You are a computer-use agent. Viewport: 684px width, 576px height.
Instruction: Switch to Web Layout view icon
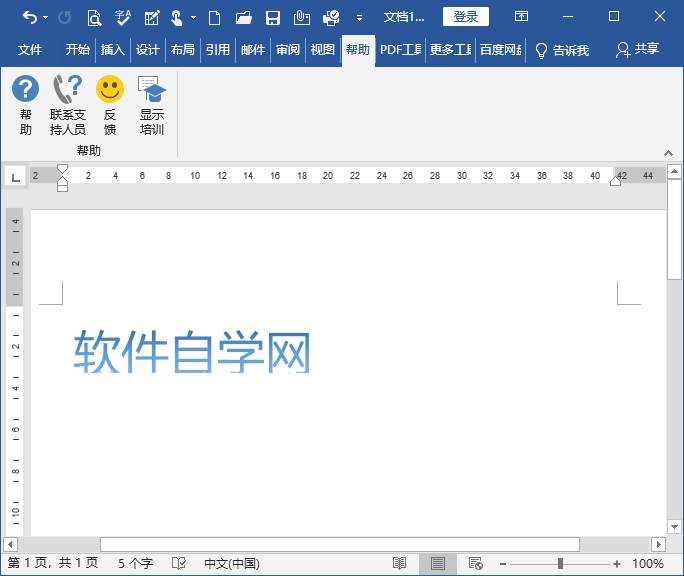click(x=475, y=563)
